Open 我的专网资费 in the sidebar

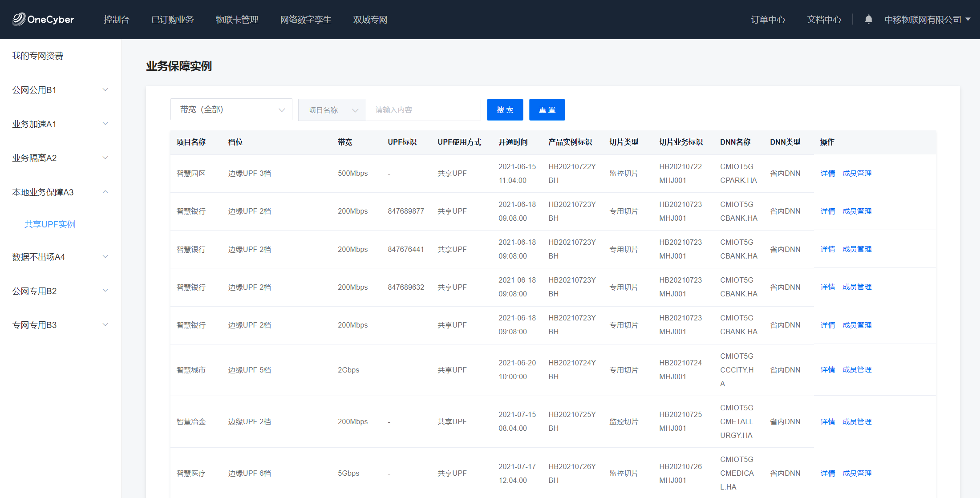38,56
